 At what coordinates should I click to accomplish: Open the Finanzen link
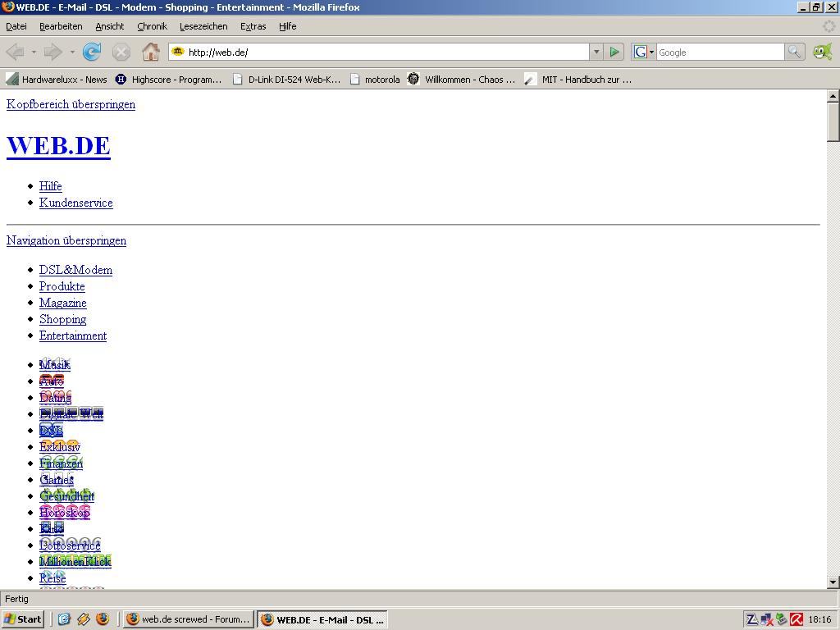(61, 463)
